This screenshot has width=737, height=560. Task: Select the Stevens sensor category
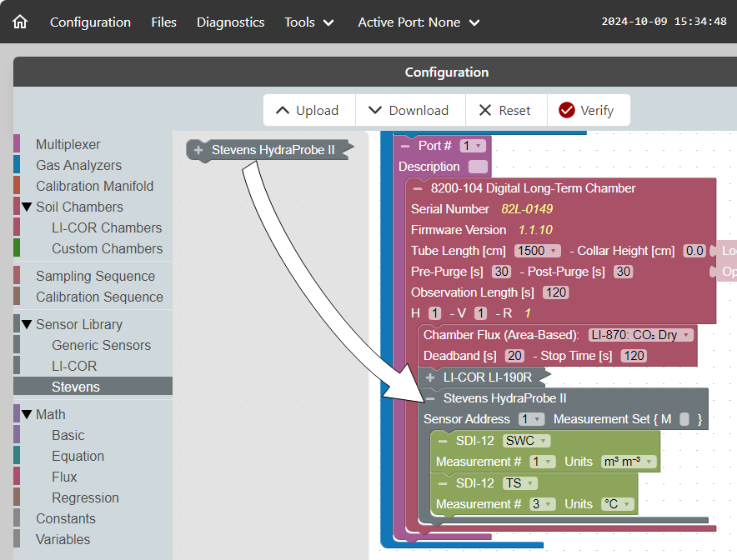click(x=93, y=387)
